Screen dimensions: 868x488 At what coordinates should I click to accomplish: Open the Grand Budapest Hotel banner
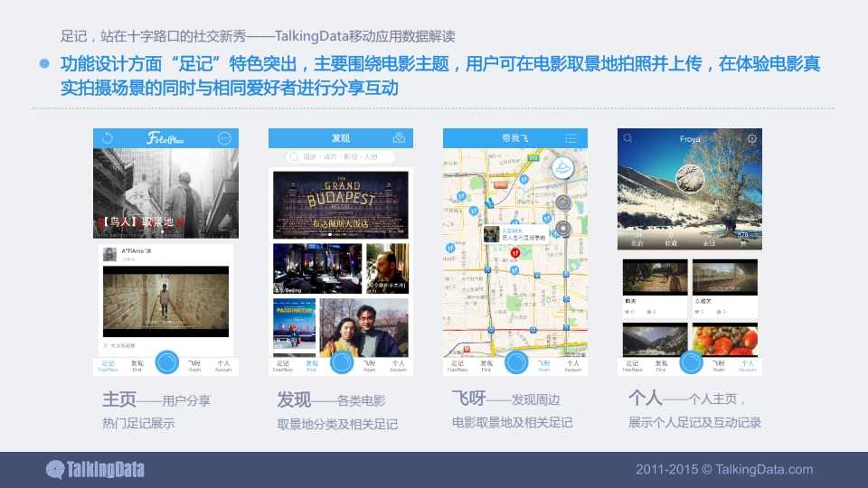pos(341,205)
